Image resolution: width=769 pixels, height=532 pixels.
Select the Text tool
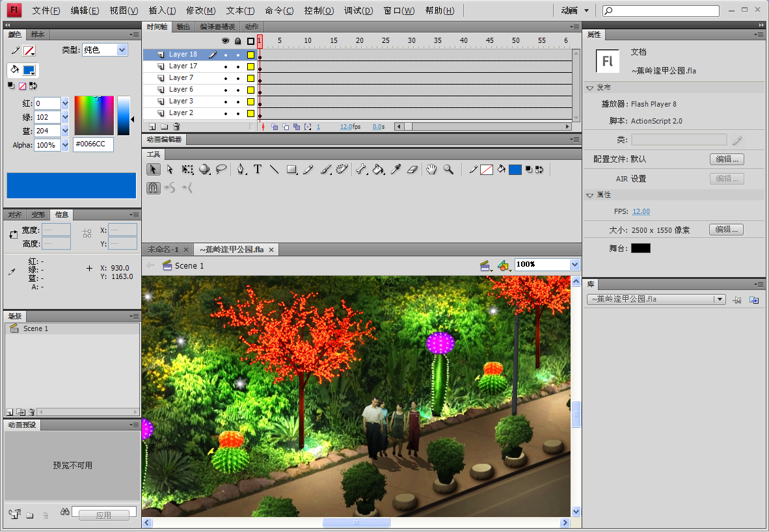[x=258, y=170]
